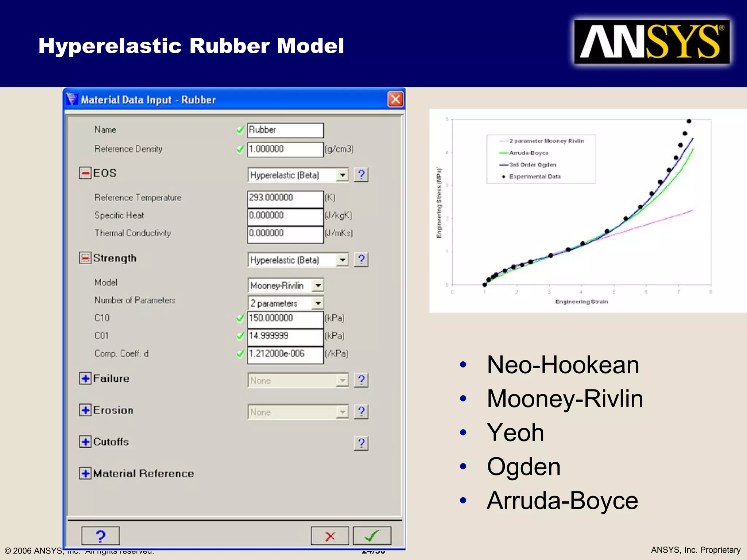747x560 pixels.
Task: Click the C10 value field
Action: click(285, 320)
